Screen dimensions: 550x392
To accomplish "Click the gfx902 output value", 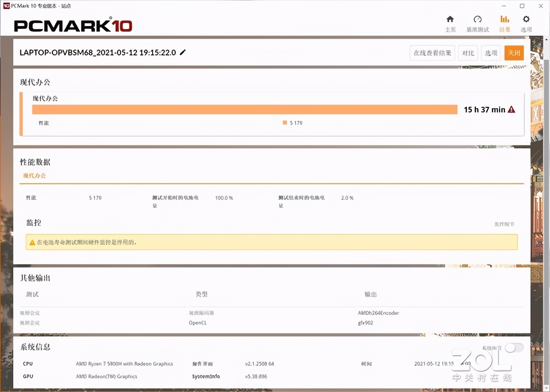I will point(365,323).
